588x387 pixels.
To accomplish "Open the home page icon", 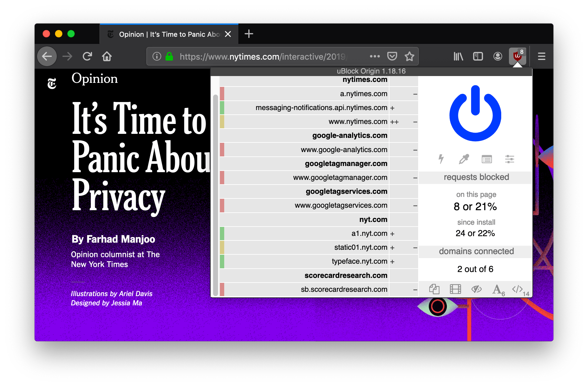I will tap(107, 56).
